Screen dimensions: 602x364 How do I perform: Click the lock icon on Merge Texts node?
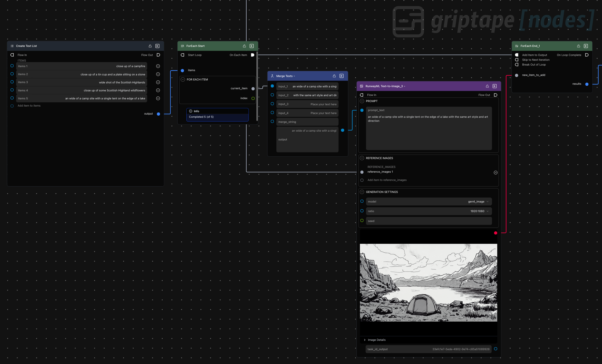(334, 76)
